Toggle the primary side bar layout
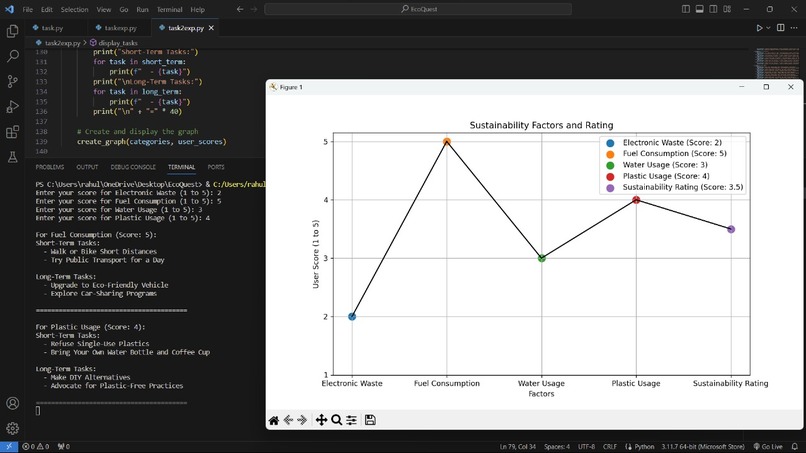Viewport: 806px width, 453px height. pyautogui.click(x=686, y=9)
